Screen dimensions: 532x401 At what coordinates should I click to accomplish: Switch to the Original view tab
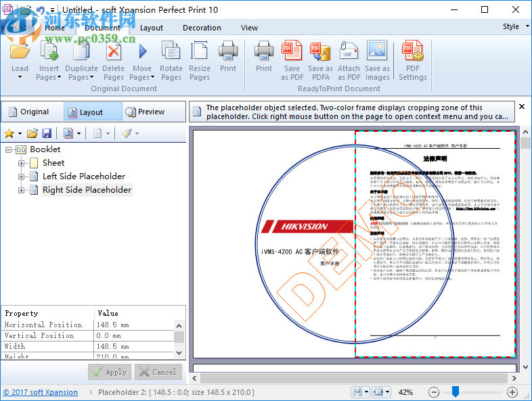(x=32, y=112)
